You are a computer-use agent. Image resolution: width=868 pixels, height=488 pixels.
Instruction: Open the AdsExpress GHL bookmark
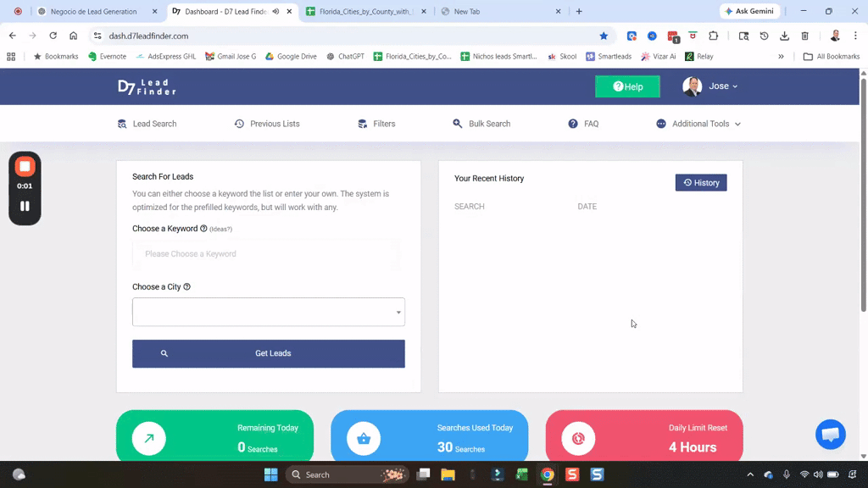point(166,57)
